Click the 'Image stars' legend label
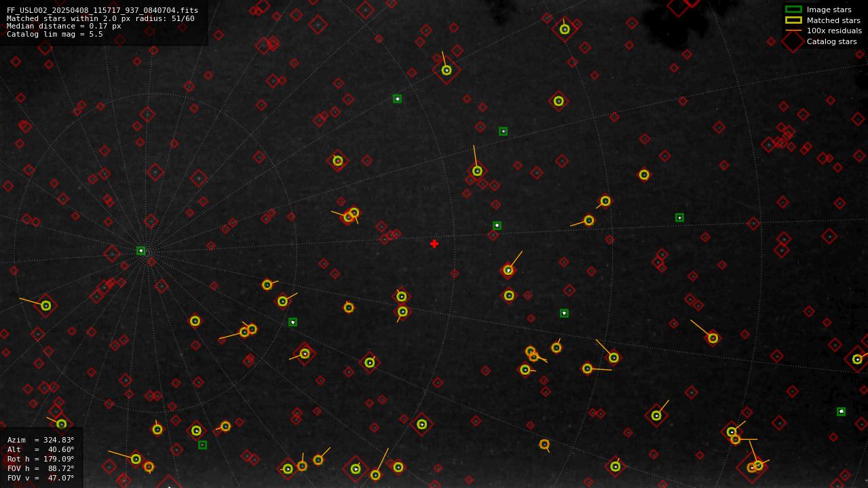Image resolution: width=868 pixels, height=488 pixels. (x=829, y=10)
